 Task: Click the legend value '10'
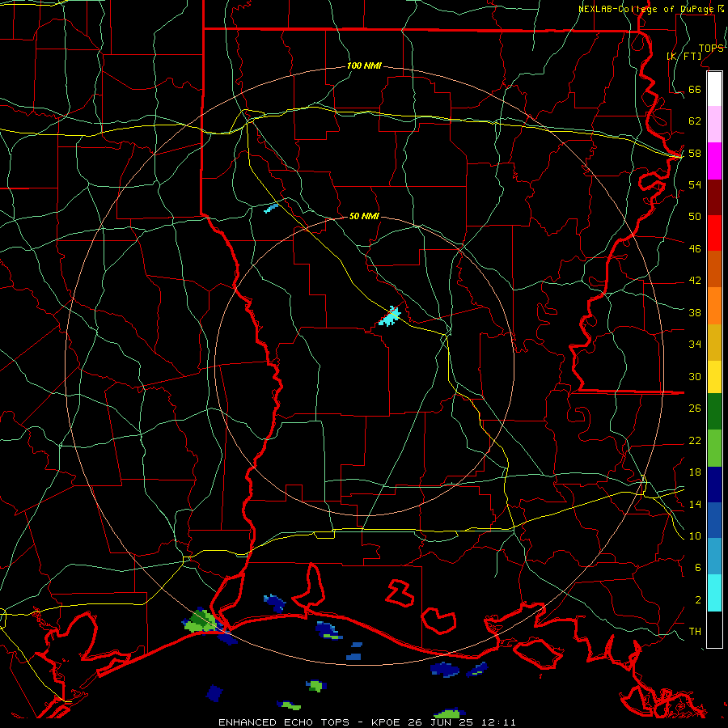(x=695, y=536)
